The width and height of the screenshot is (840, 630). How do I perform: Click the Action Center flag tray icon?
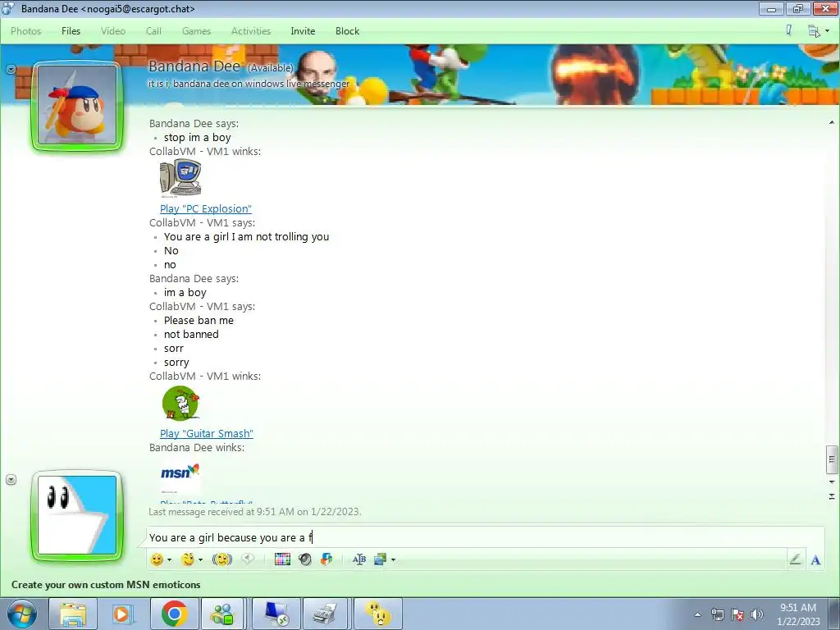[737, 614]
